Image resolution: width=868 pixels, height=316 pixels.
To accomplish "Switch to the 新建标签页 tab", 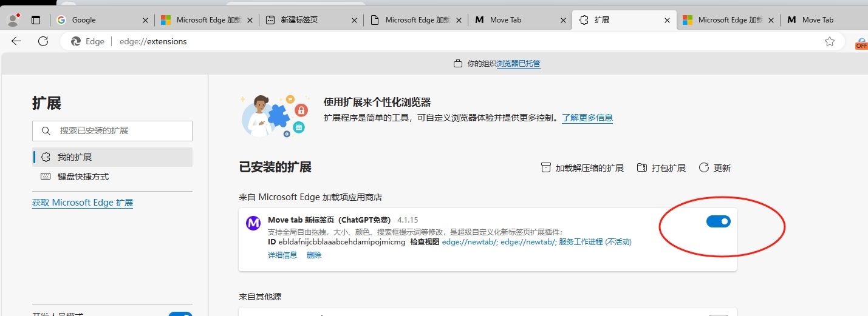I will (x=312, y=20).
